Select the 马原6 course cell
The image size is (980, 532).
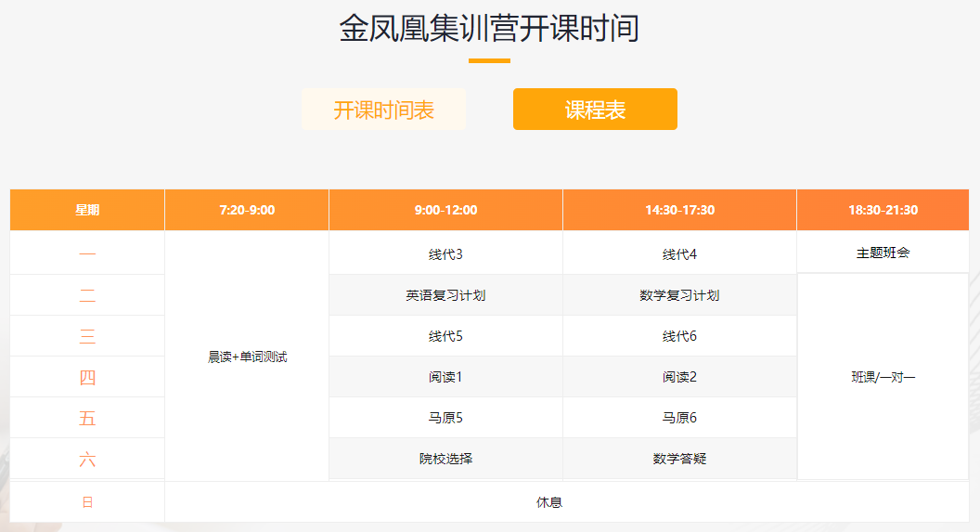click(x=679, y=418)
